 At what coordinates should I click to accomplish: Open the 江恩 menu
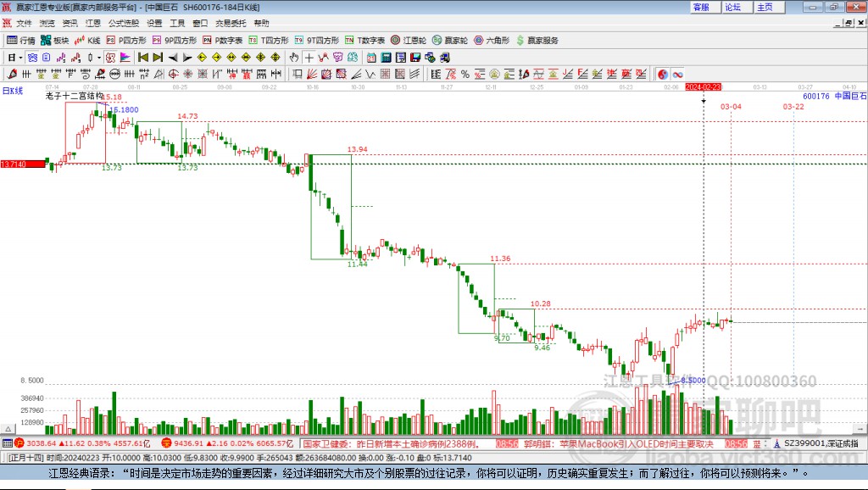[x=93, y=23]
